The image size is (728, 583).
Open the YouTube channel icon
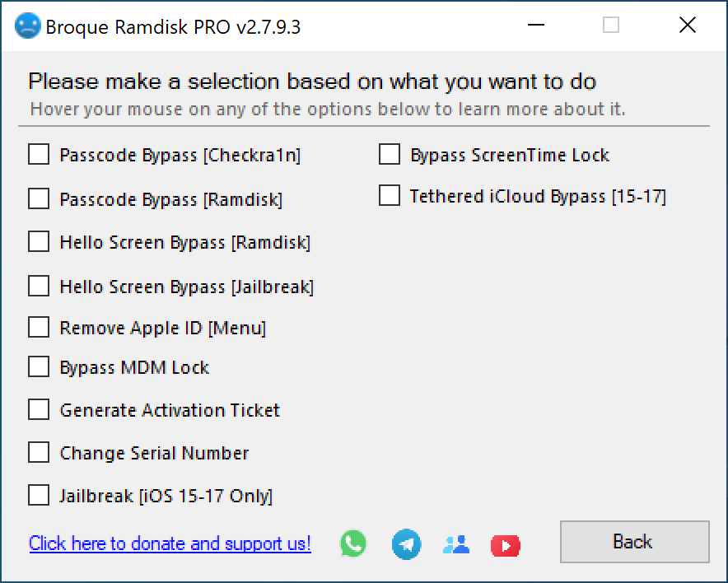tap(505, 545)
